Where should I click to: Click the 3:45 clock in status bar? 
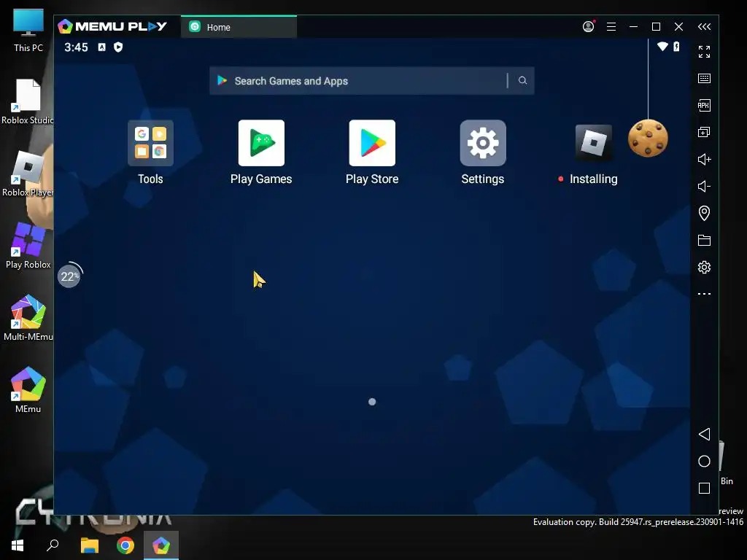[x=76, y=47]
